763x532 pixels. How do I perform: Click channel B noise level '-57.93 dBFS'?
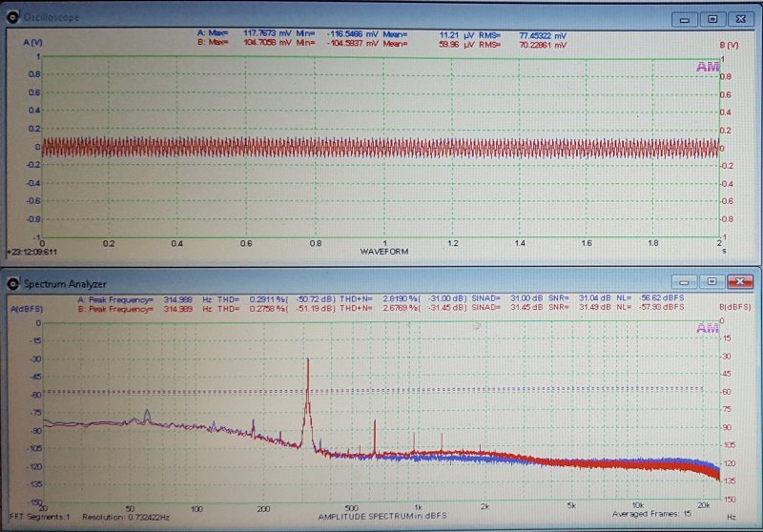point(661,307)
